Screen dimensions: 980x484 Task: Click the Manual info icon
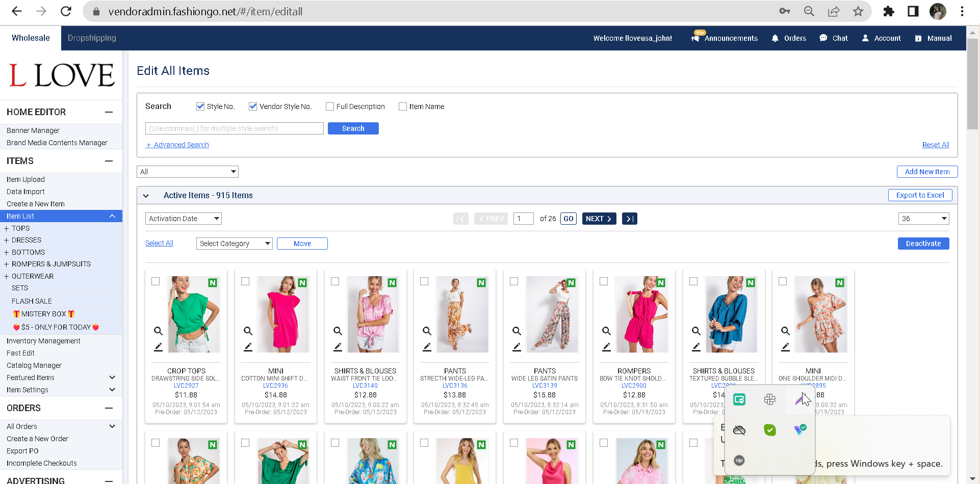(x=918, y=38)
